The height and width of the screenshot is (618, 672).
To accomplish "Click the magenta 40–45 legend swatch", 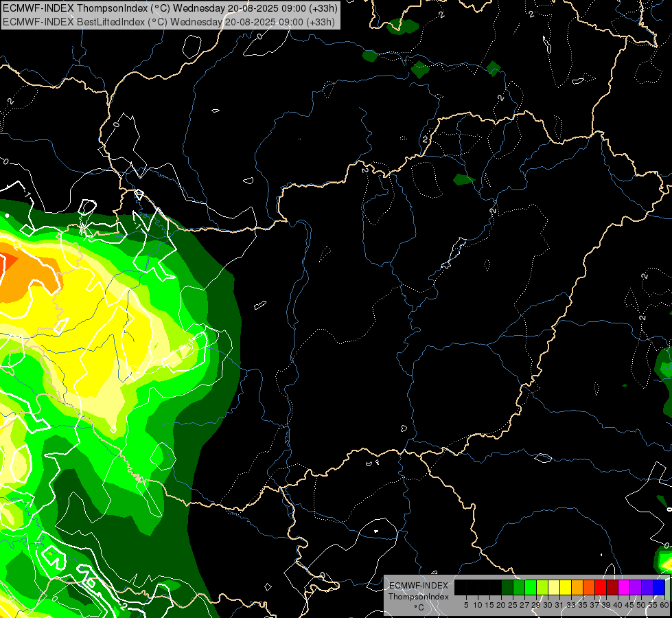I will click(624, 588).
